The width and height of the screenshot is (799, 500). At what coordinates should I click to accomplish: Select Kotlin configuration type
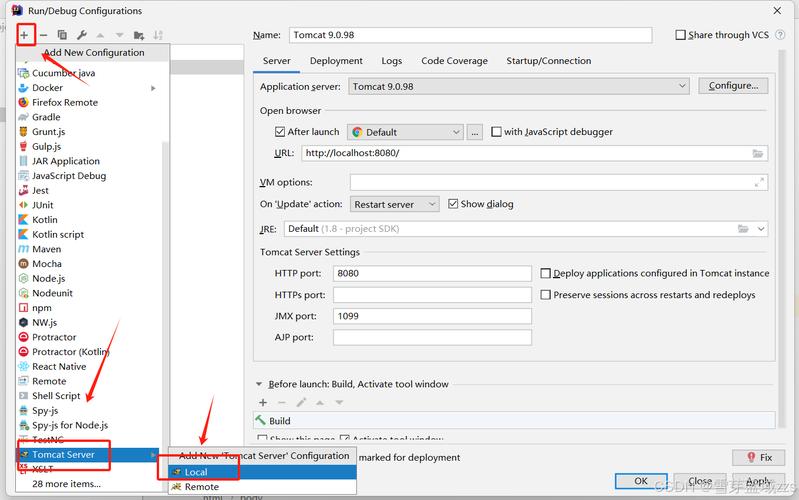pos(44,220)
